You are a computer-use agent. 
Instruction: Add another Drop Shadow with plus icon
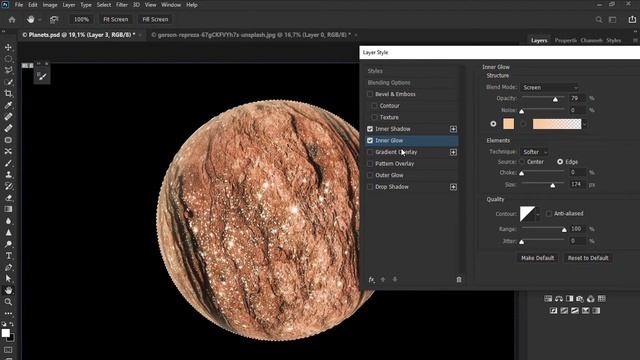point(453,187)
